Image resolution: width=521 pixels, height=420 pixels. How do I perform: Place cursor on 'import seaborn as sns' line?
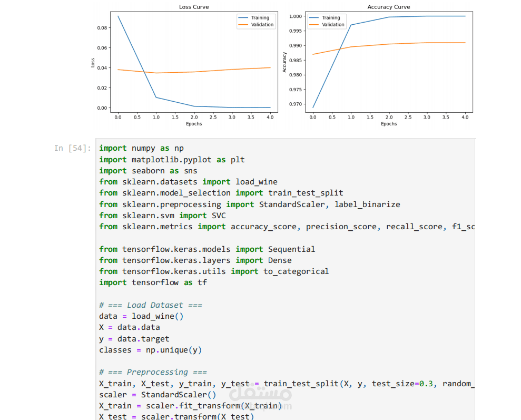point(148,171)
